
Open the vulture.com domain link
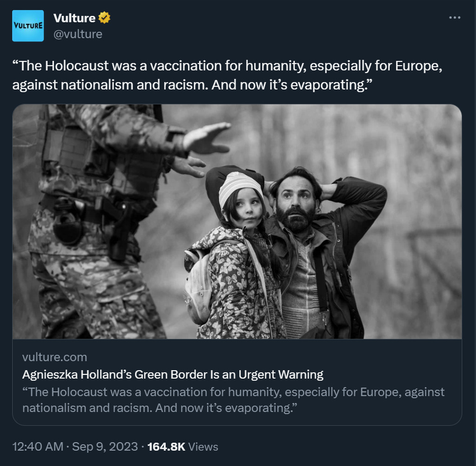(55, 357)
